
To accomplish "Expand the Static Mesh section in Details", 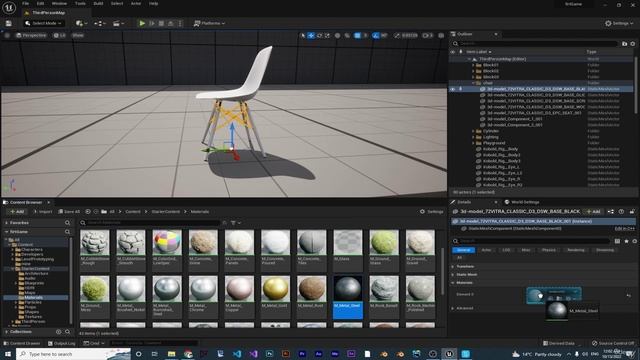I will (x=453, y=275).
